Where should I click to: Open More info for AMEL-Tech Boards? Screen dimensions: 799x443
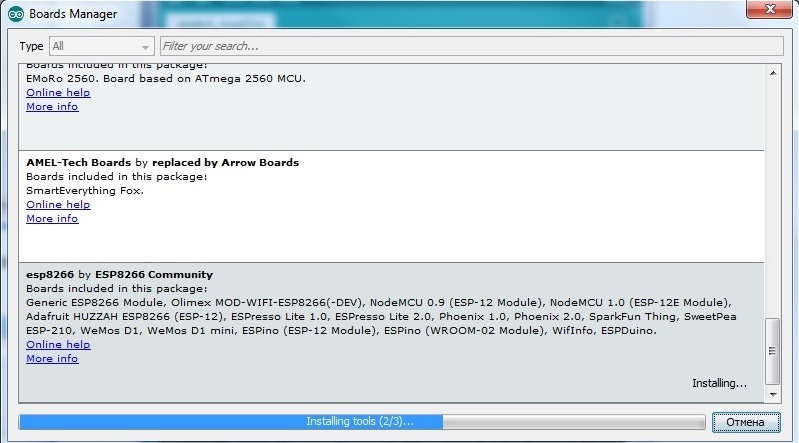pyautogui.click(x=52, y=219)
